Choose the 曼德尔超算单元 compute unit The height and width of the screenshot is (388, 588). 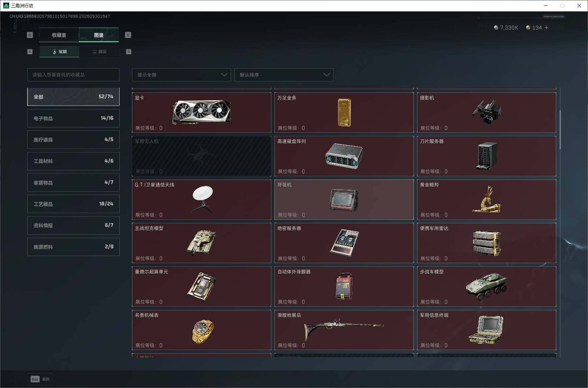pos(202,287)
